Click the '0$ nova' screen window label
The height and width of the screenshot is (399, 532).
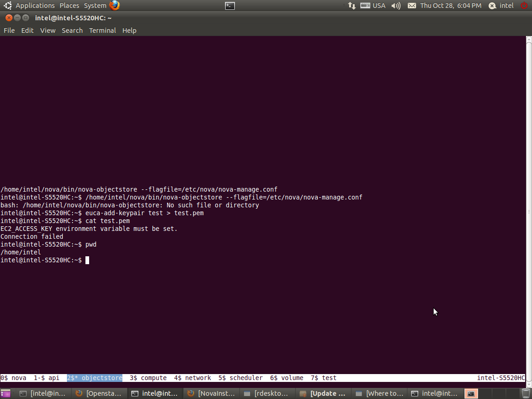[13, 378]
